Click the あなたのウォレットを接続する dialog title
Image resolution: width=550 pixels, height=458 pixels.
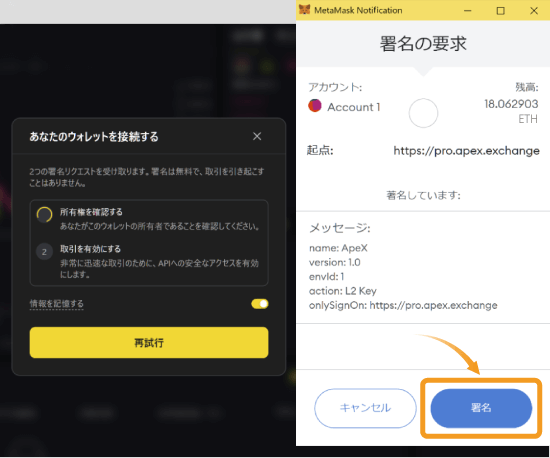pyautogui.click(x=94, y=136)
